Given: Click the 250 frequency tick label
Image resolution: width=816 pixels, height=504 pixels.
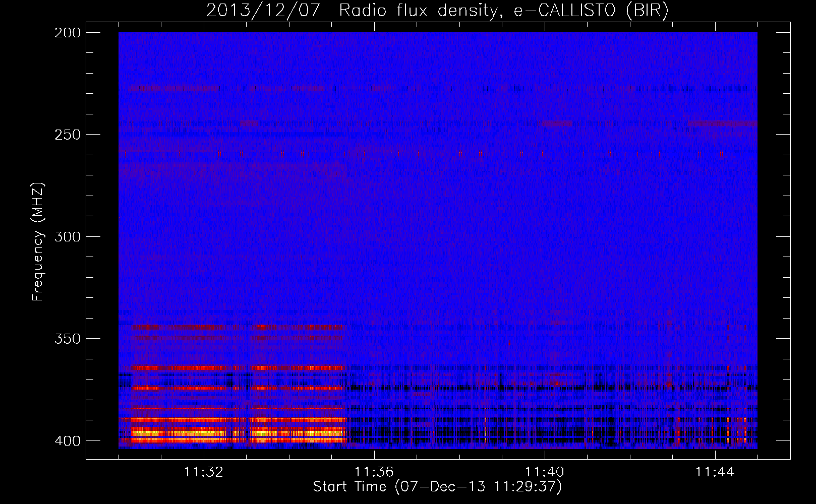Looking at the screenshot, I should (67, 135).
